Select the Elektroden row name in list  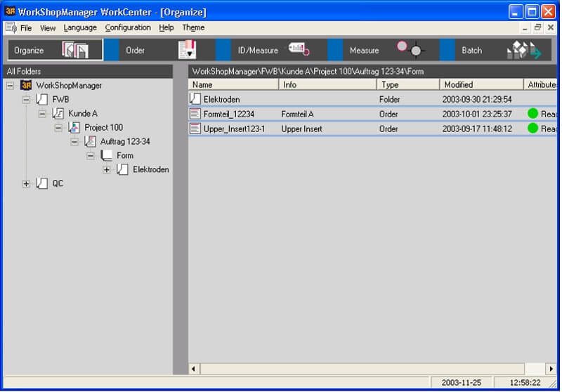click(x=221, y=100)
